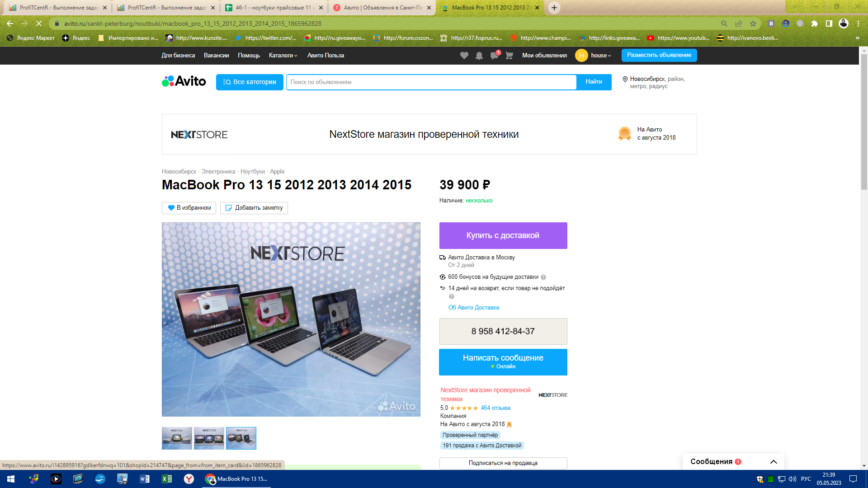Click the 'Поиск по объявлениям' search field
868x488 pixels.
[x=431, y=82]
